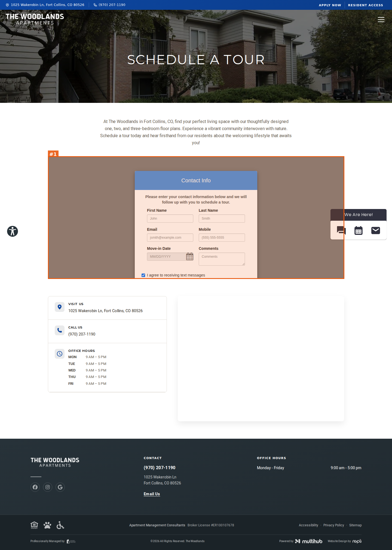Click the multihub logo in footer

click(309, 541)
